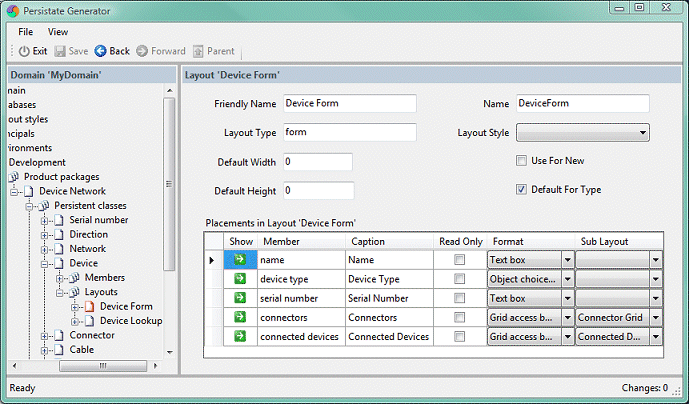Expand the Members tree node
Screen dimensions: 689x404
60,278
